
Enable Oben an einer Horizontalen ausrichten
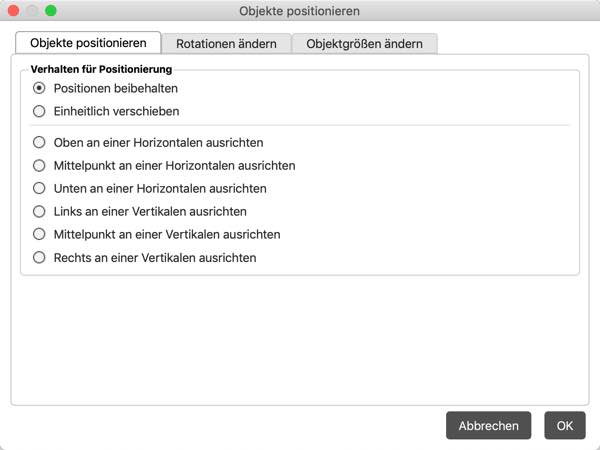(40, 143)
